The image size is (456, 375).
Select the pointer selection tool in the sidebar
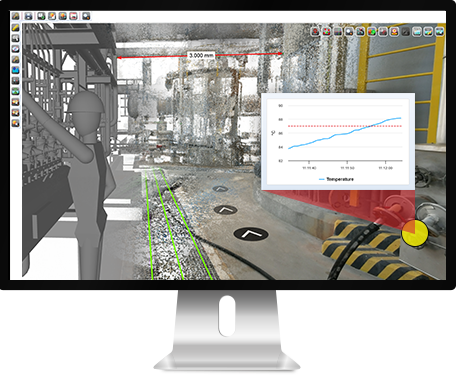pos(15,38)
